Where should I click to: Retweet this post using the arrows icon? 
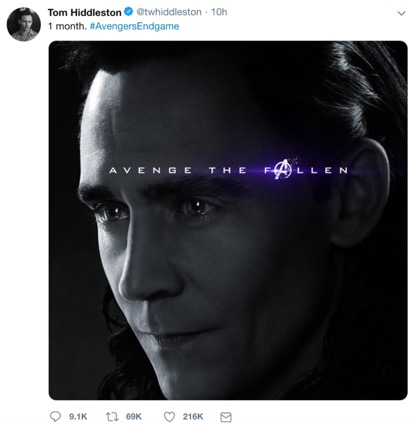point(110,416)
